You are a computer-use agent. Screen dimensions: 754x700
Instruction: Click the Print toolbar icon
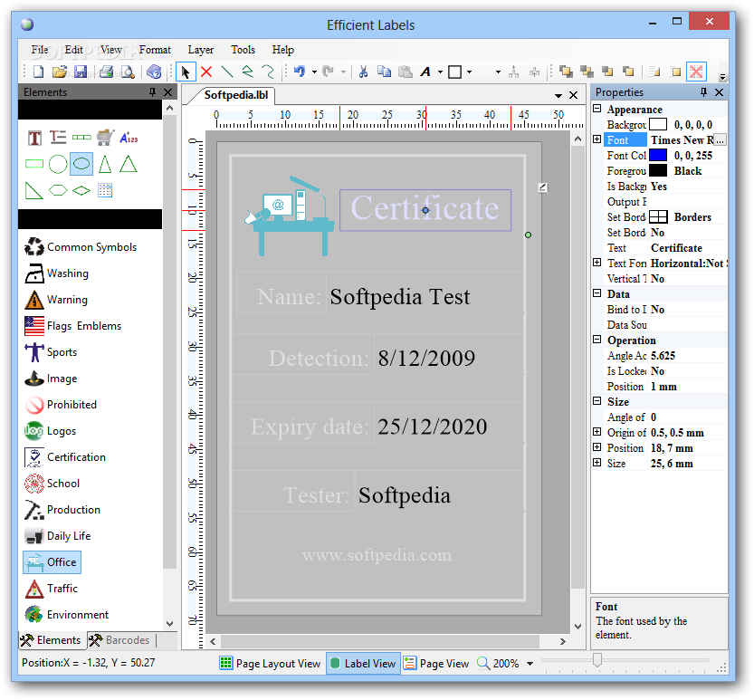pos(106,72)
